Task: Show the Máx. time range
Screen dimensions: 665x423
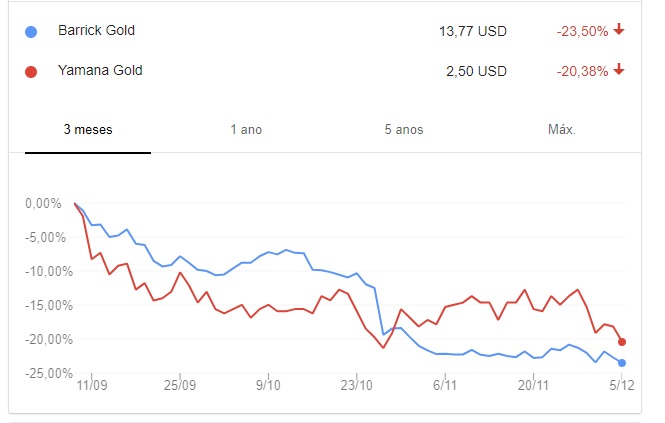Action: 561,130
